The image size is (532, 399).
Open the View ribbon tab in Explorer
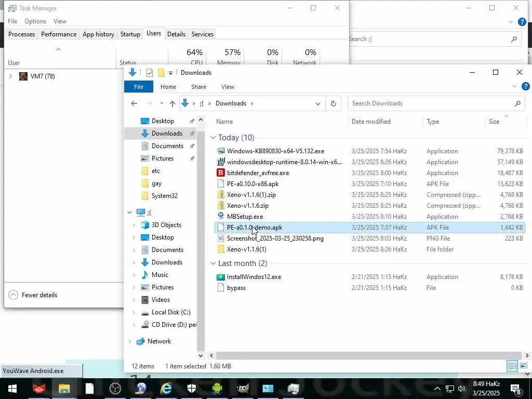(228, 87)
